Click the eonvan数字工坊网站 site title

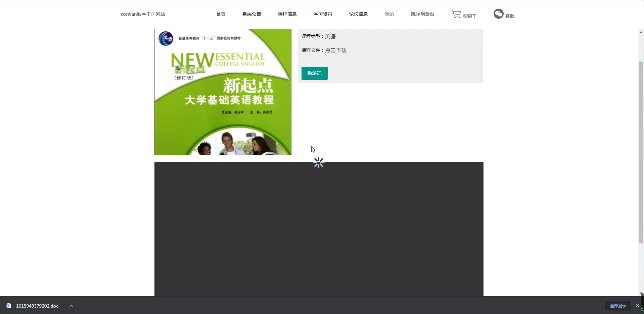143,14
